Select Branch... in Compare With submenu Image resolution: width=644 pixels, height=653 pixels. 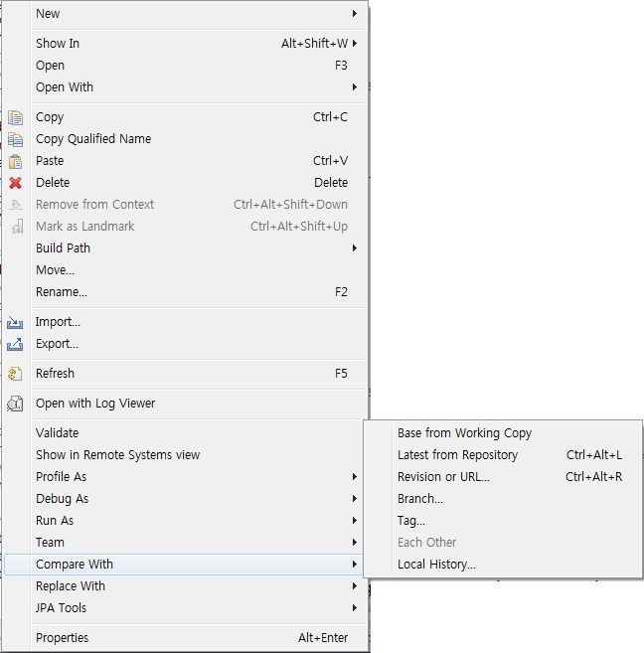coord(503,499)
